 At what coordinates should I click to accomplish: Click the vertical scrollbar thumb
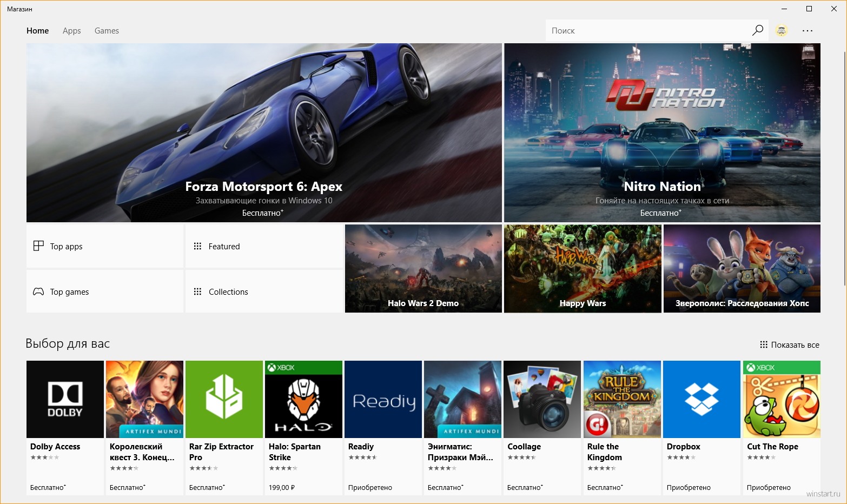point(844,168)
